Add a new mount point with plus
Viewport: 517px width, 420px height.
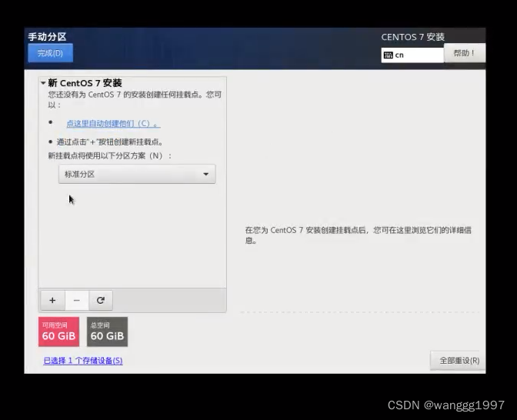(52, 300)
